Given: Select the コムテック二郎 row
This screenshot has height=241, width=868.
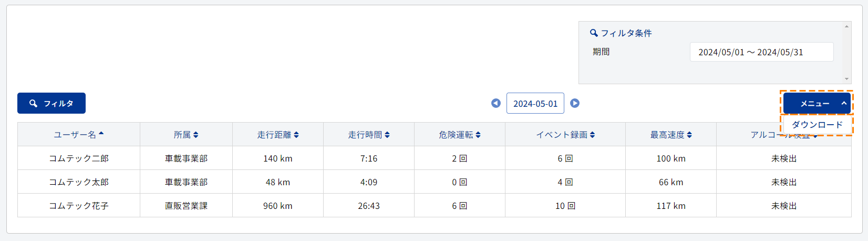Looking at the screenshot, I should (435, 158).
